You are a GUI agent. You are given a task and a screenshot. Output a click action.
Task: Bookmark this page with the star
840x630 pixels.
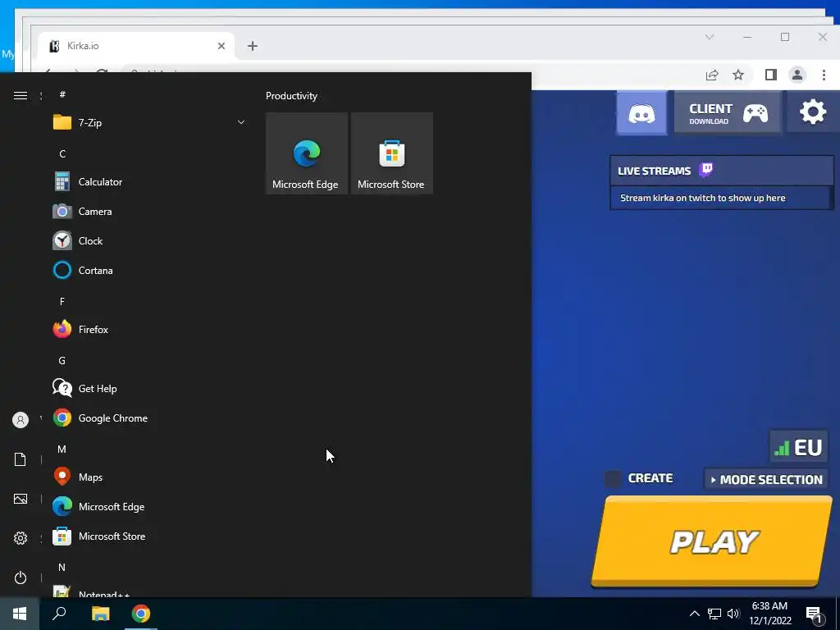[738, 75]
